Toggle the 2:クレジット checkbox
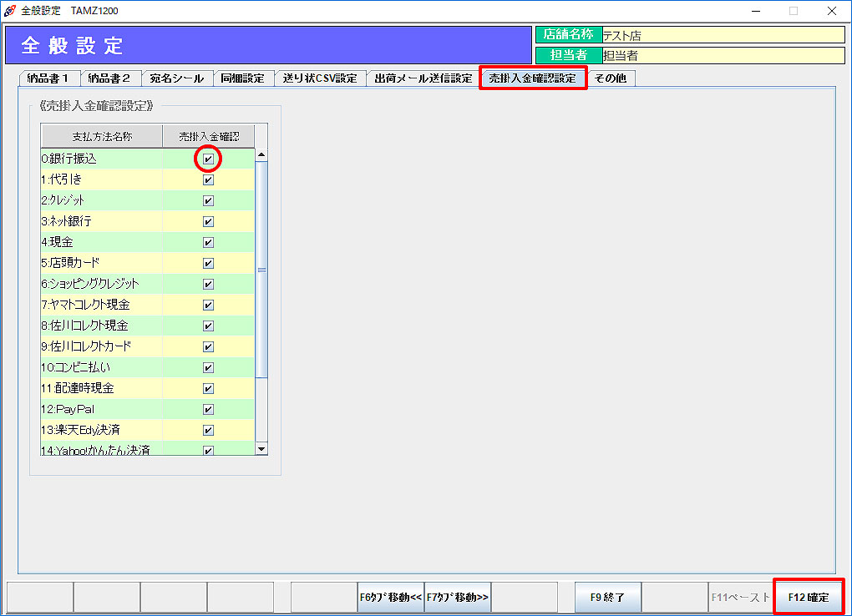Image resolution: width=852 pixels, height=616 pixels. [x=208, y=200]
